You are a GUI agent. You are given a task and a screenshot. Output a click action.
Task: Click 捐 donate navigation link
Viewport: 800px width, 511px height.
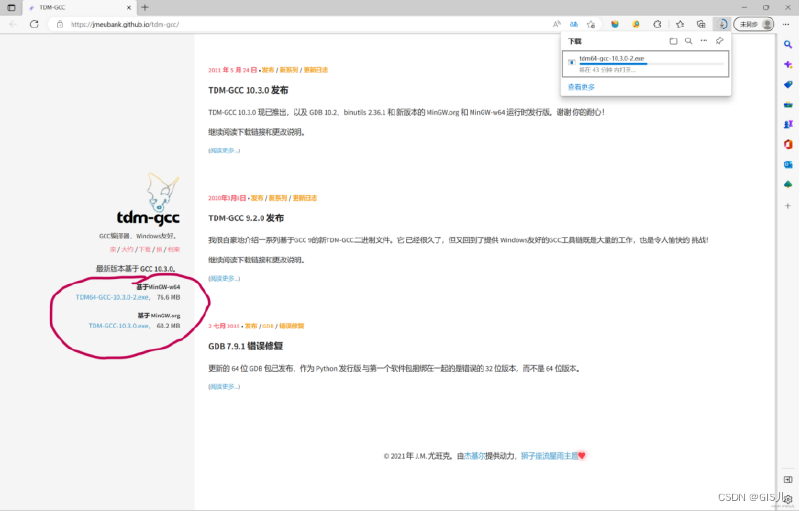[159, 249]
